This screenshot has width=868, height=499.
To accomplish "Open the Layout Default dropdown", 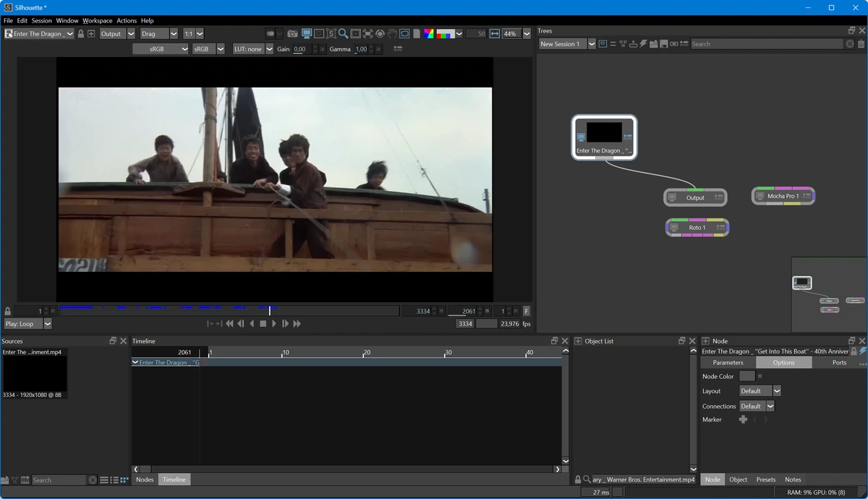I will tap(760, 391).
